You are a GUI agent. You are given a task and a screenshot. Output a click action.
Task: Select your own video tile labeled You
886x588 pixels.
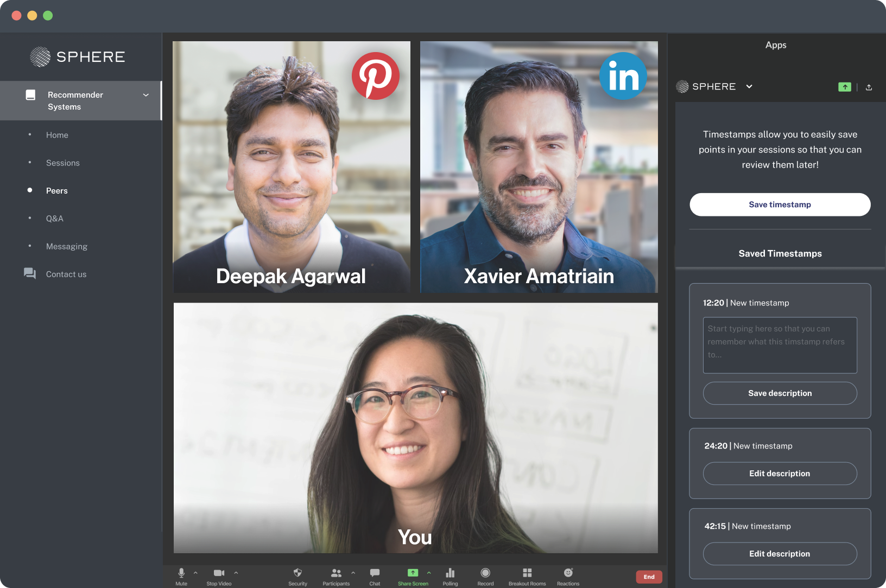(416, 428)
